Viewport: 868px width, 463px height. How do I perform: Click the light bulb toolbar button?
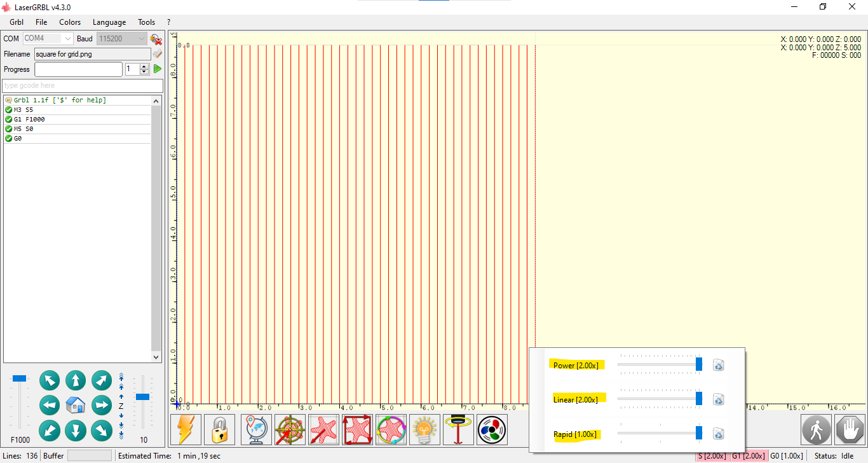point(425,430)
